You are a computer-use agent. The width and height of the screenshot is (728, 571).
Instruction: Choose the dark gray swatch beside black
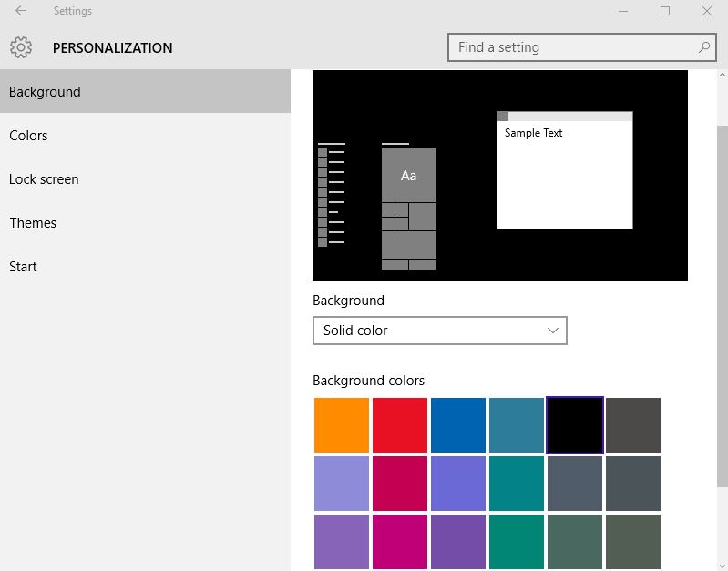tap(633, 425)
